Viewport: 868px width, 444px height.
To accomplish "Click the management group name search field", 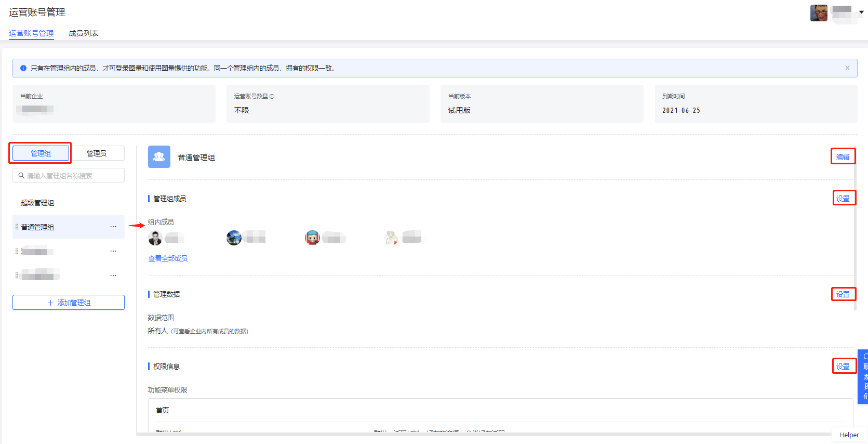I will (x=69, y=176).
